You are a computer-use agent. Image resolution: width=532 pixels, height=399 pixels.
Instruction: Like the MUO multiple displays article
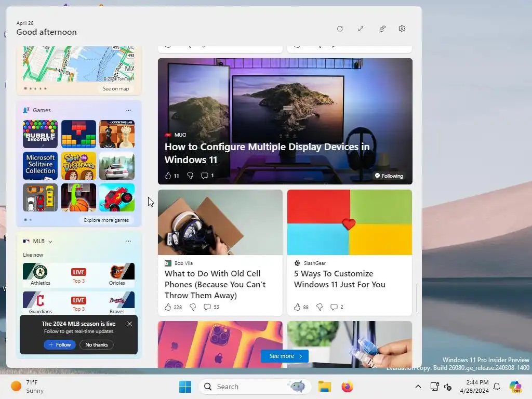point(168,176)
